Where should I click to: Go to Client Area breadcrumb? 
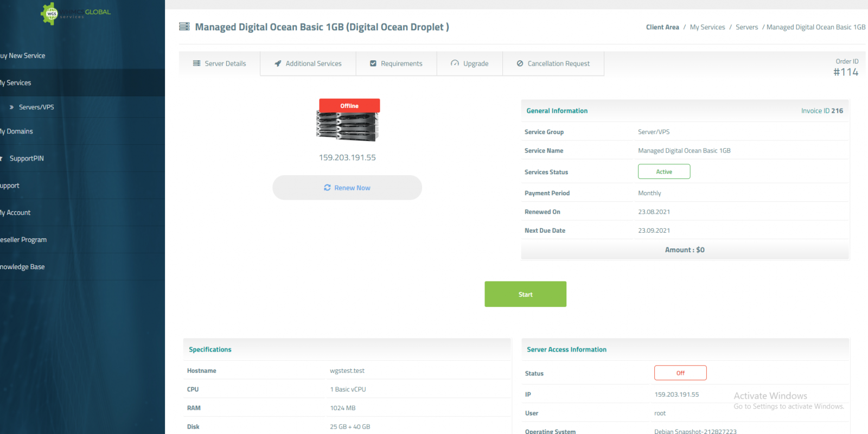pos(662,27)
